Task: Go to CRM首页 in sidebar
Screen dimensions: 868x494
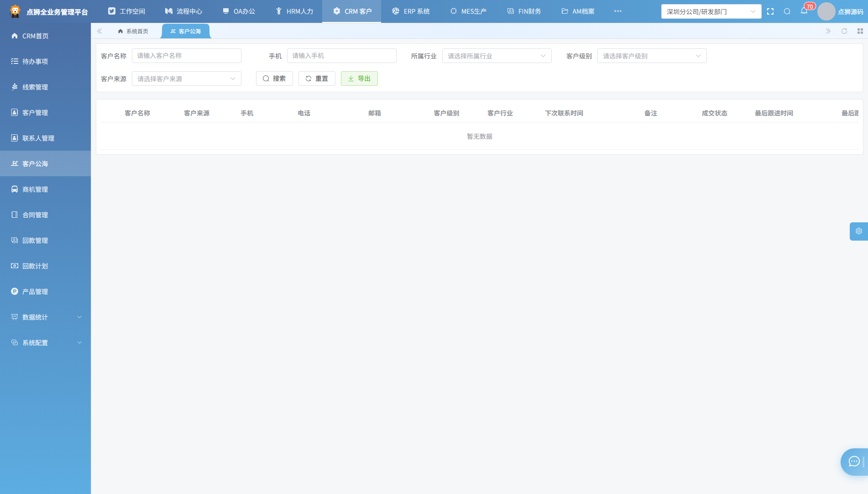Action: click(45, 36)
